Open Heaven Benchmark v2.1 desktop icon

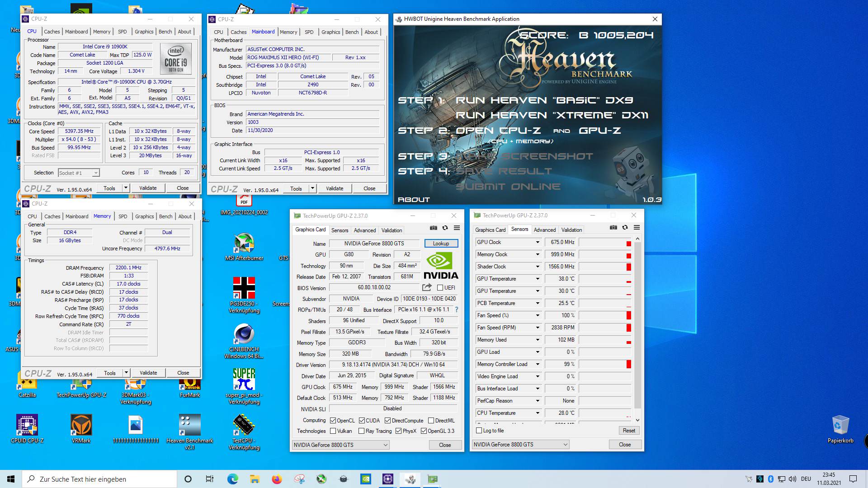click(x=189, y=432)
